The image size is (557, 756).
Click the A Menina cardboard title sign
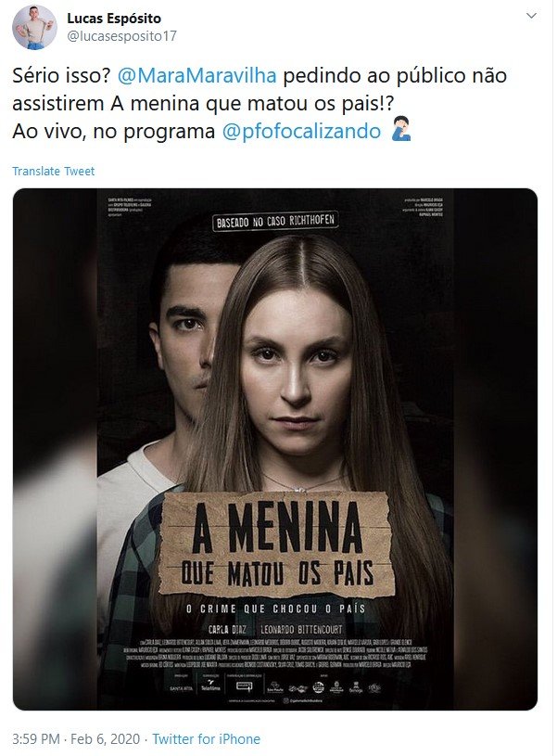(275, 545)
